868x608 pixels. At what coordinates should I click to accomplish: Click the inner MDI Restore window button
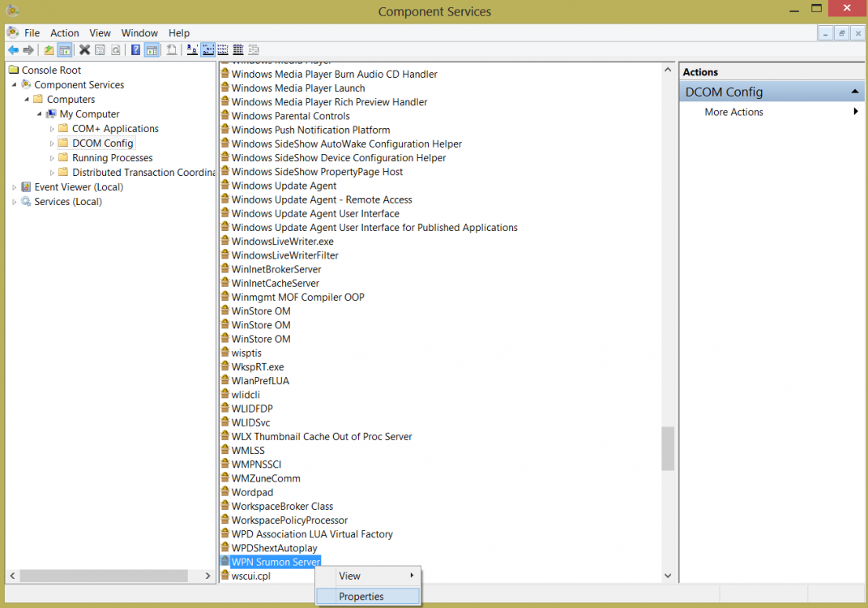(841, 33)
